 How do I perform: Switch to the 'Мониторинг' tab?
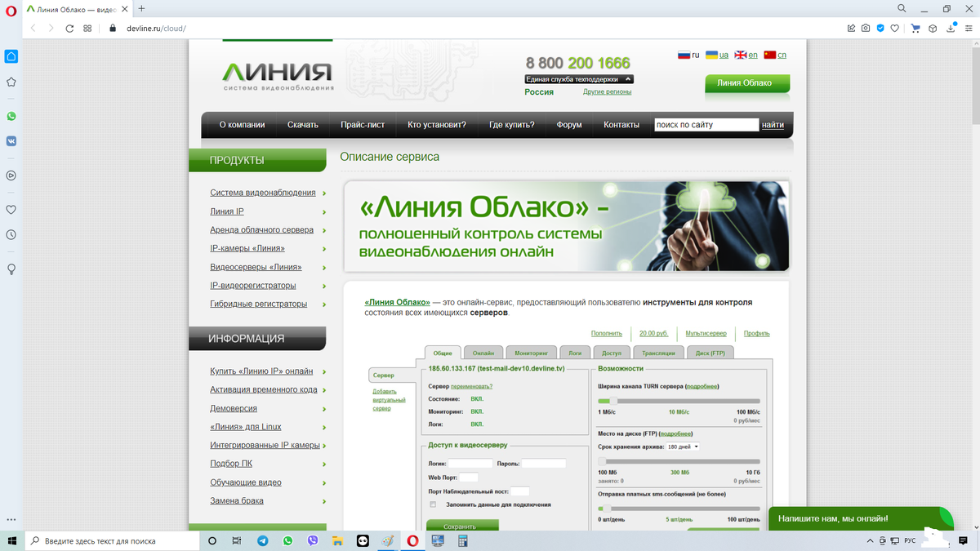tap(531, 352)
